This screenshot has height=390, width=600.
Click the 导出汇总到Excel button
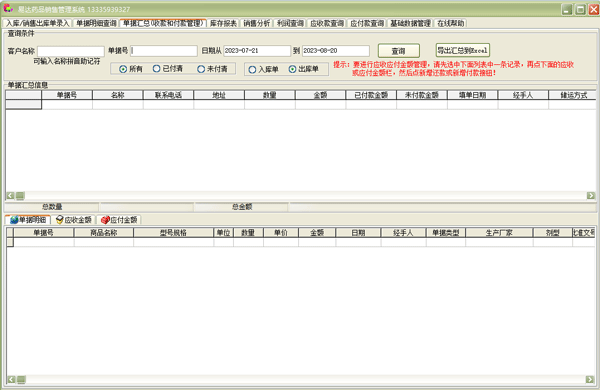[x=462, y=50]
